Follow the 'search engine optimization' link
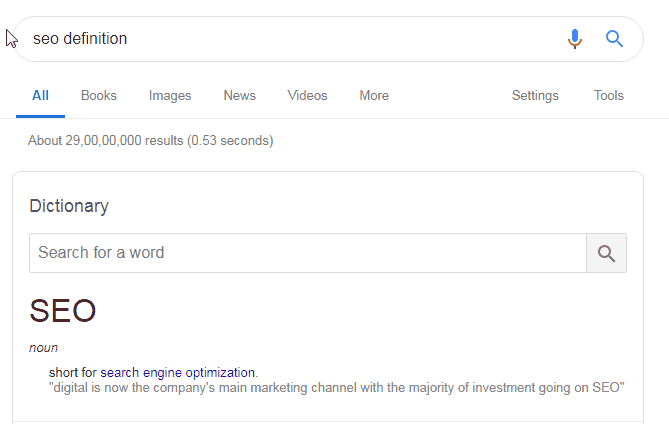 point(177,373)
